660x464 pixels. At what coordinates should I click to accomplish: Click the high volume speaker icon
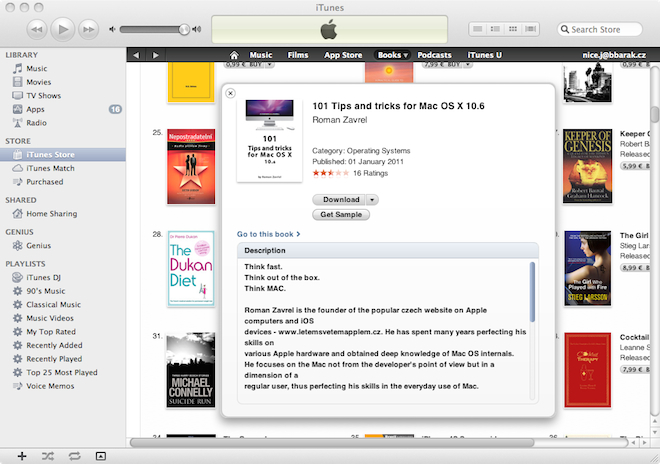pos(197,29)
